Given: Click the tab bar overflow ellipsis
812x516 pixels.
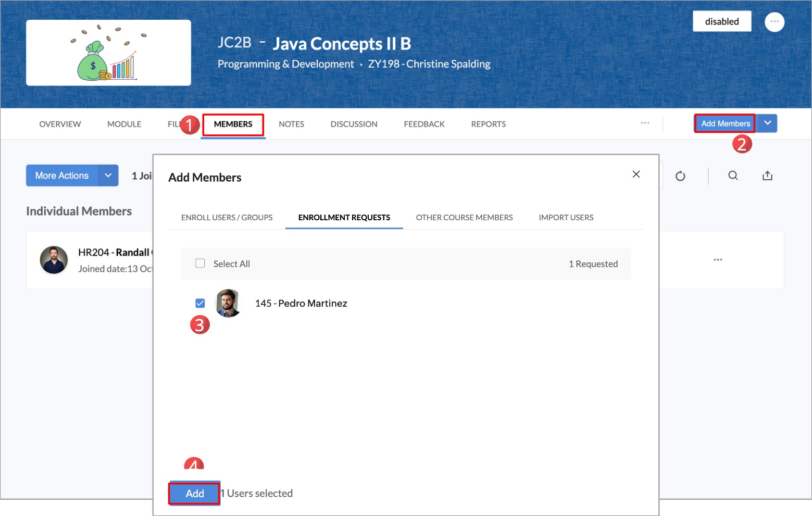Looking at the screenshot, I should coord(645,123).
